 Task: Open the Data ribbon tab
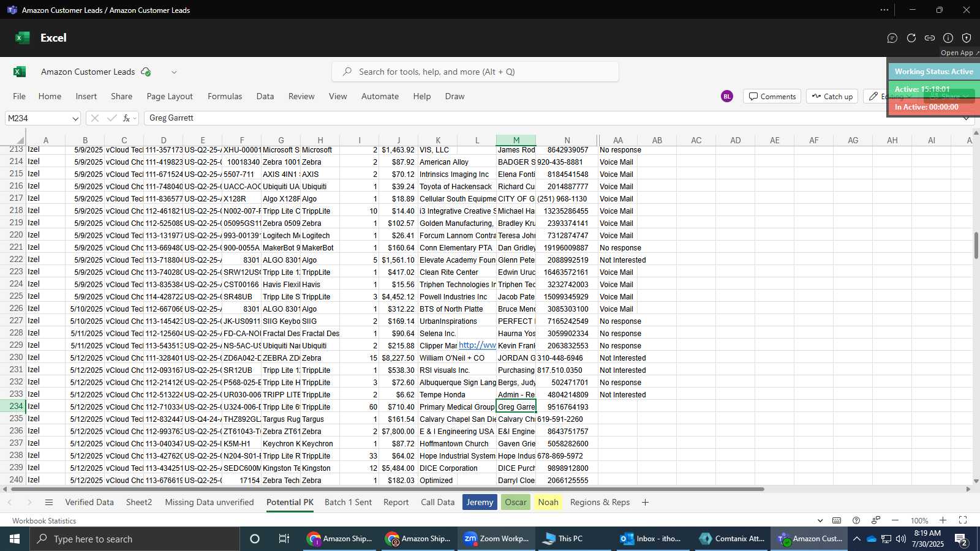pos(265,96)
